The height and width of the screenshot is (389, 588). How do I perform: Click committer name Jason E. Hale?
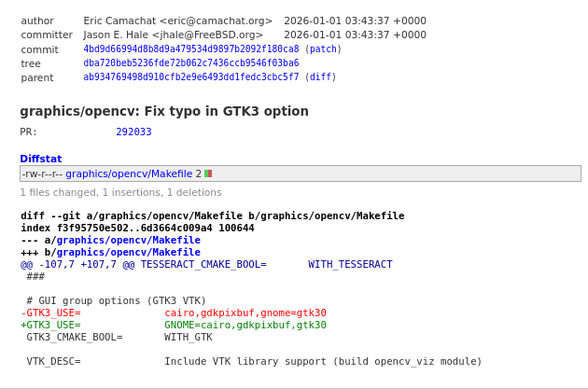116,35
